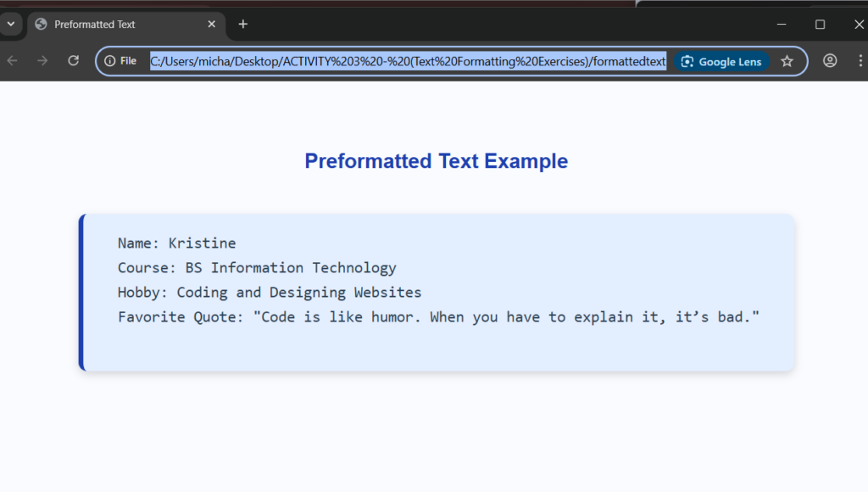Click the Course: BS Information Technology line

tap(257, 268)
